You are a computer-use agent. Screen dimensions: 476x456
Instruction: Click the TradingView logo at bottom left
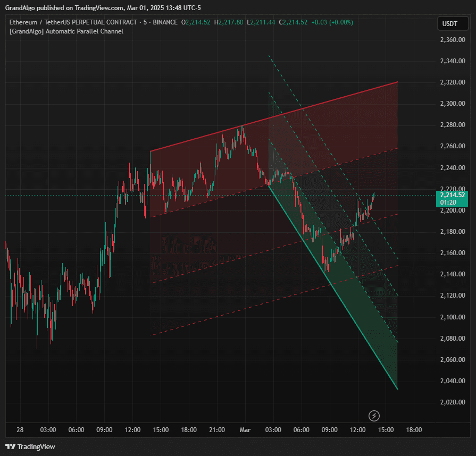pos(30,446)
